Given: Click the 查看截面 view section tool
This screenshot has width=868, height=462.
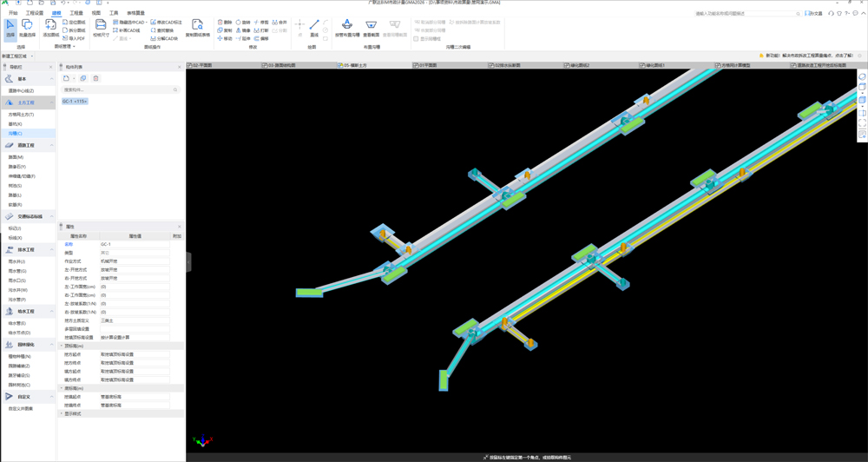Looking at the screenshot, I should click(x=371, y=29).
